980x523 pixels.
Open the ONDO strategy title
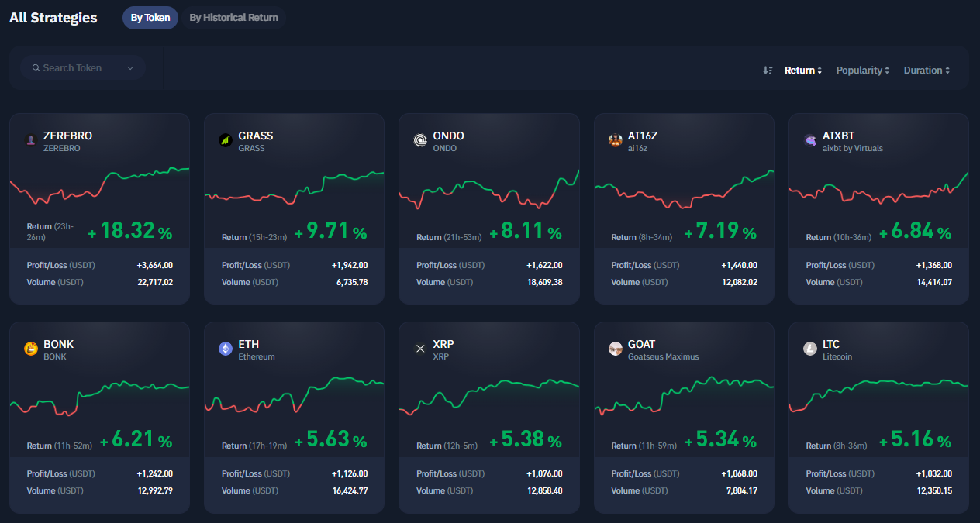[448, 136]
